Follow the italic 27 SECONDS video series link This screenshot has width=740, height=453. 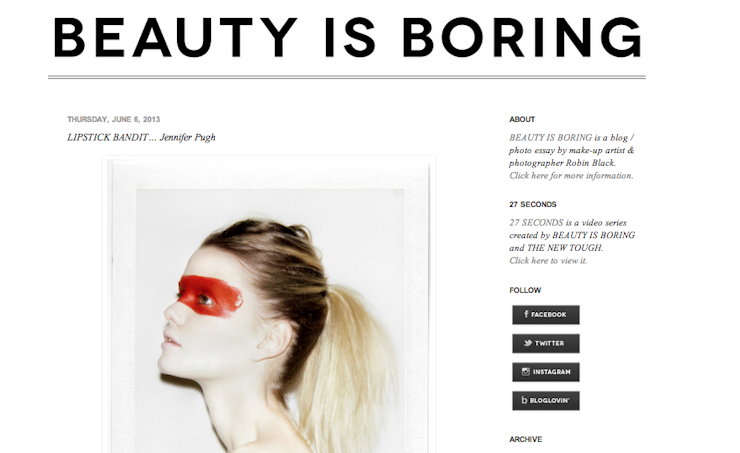[x=536, y=223]
